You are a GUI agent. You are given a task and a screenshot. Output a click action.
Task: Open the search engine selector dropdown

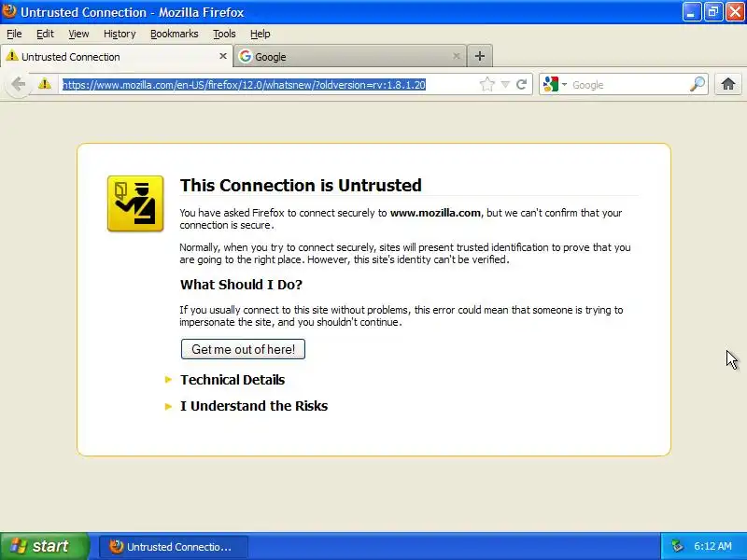tap(556, 84)
